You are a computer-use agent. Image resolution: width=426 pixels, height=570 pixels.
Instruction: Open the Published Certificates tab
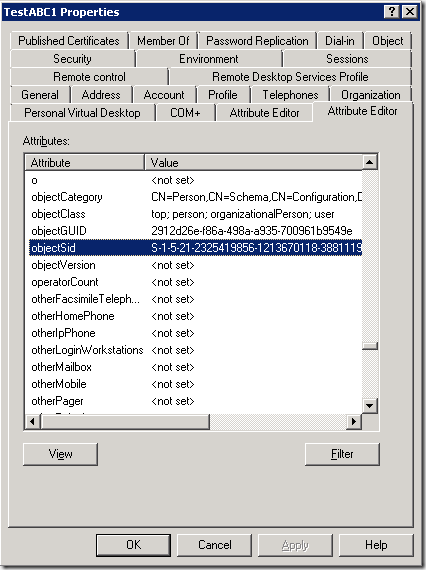point(69,41)
